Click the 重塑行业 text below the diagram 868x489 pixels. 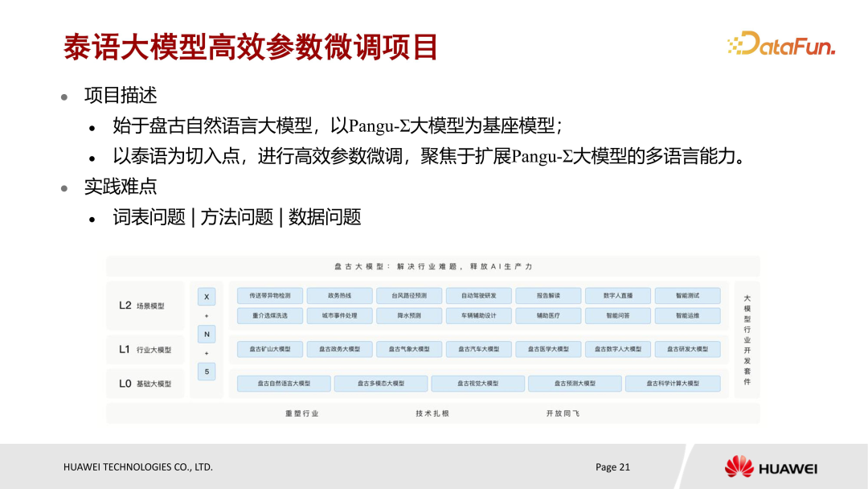pyautogui.click(x=301, y=413)
